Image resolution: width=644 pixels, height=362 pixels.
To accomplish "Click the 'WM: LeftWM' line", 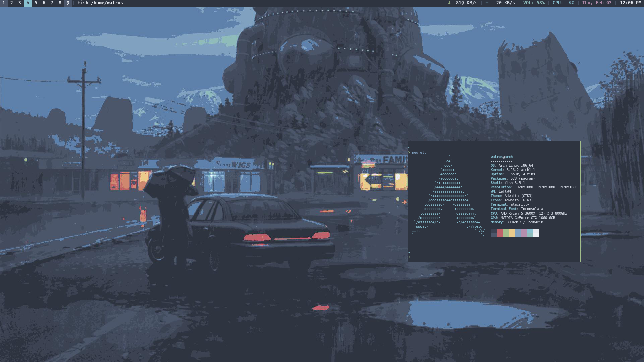I will pos(501,192).
